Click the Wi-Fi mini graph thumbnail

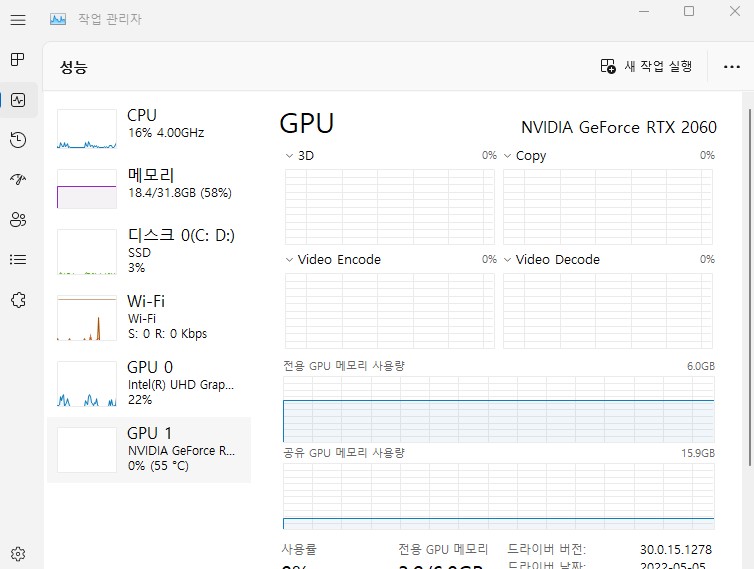tap(87, 318)
